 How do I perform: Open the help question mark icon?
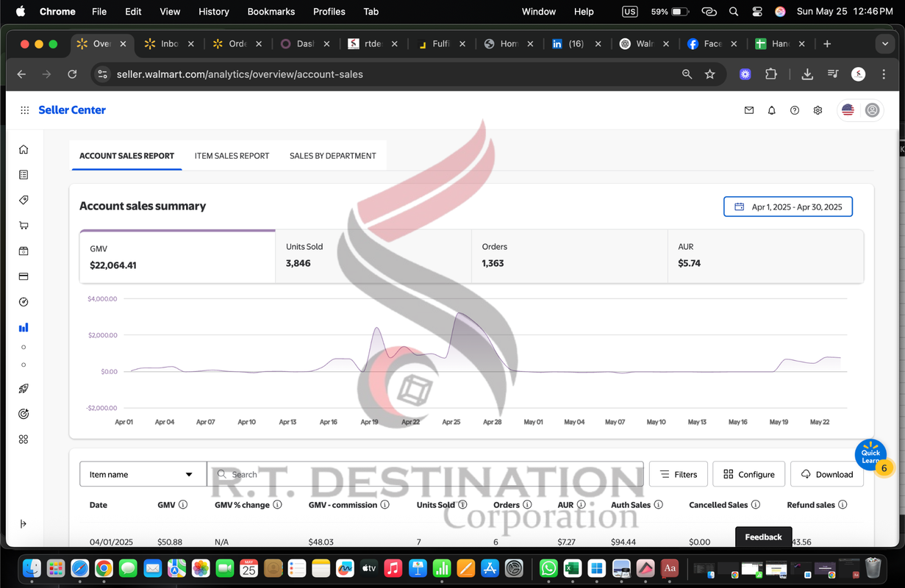pos(795,110)
